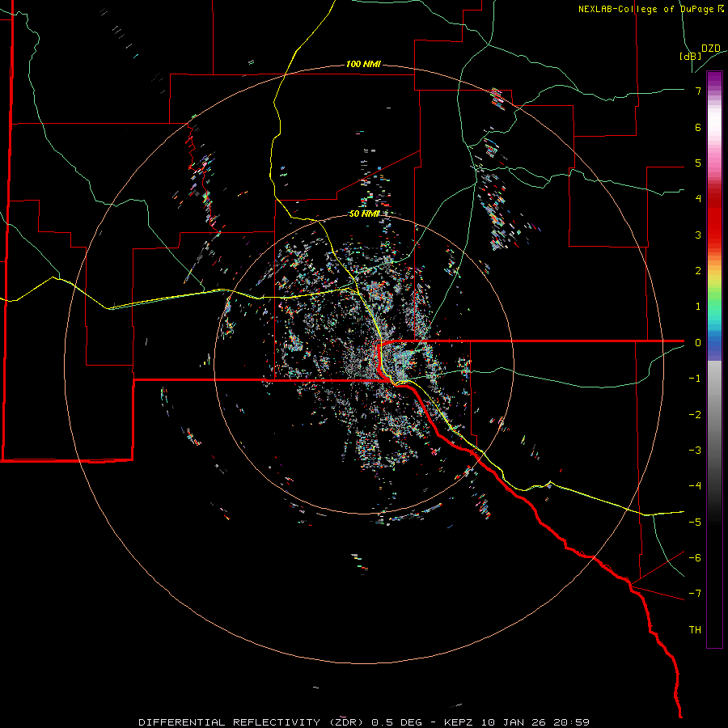Select the 0 dB scale value
Image resolution: width=728 pixels, height=728 pixels.
[x=698, y=343]
